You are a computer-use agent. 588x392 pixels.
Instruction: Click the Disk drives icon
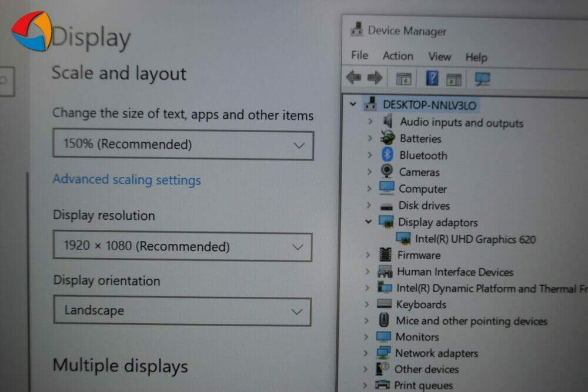(x=386, y=206)
